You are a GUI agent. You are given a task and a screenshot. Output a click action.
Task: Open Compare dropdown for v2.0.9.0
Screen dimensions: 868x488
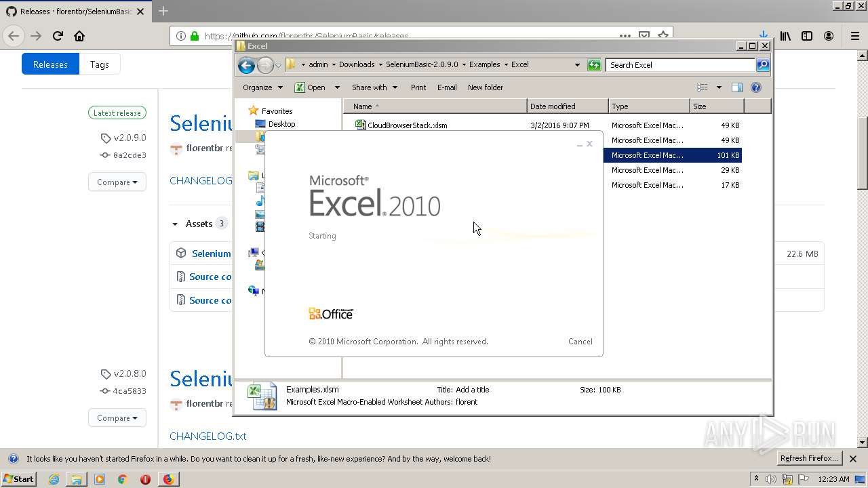(x=117, y=182)
